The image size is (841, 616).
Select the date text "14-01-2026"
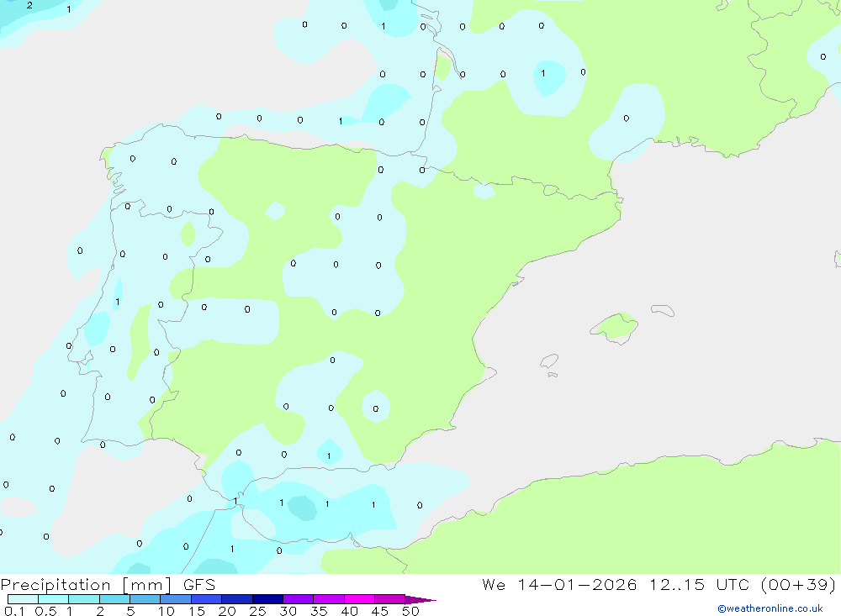[x=577, y=584]
